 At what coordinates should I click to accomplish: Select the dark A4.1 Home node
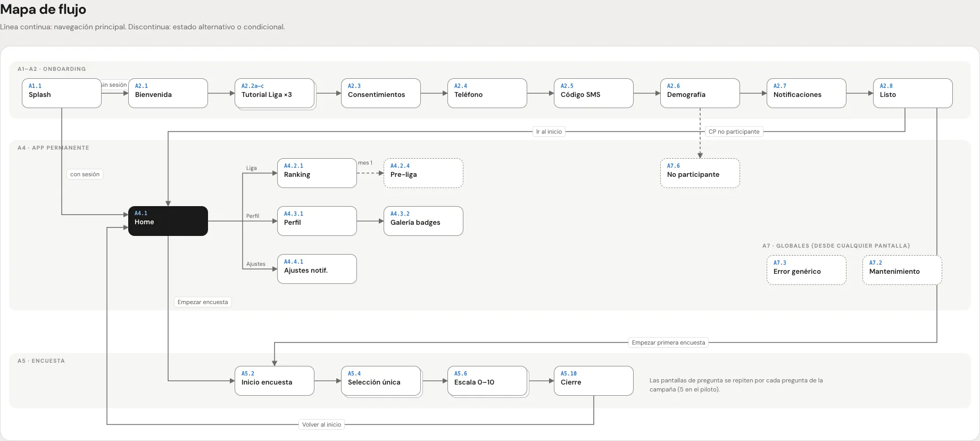point(168,221)
